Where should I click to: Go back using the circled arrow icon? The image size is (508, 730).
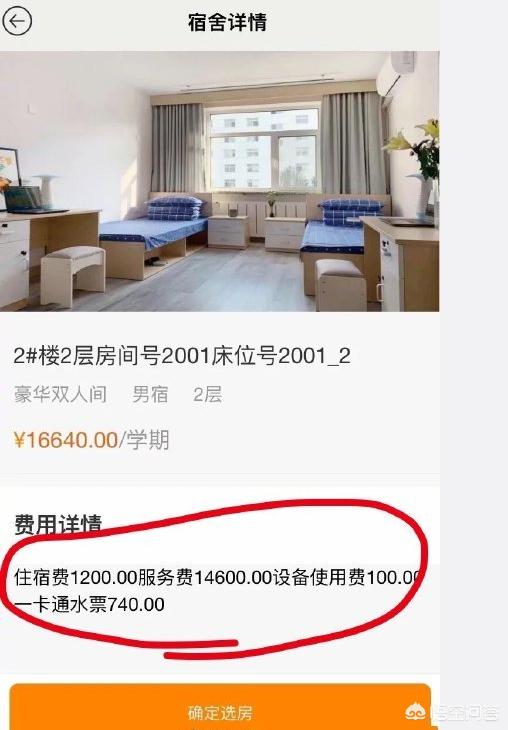click(x=17, y=22)
